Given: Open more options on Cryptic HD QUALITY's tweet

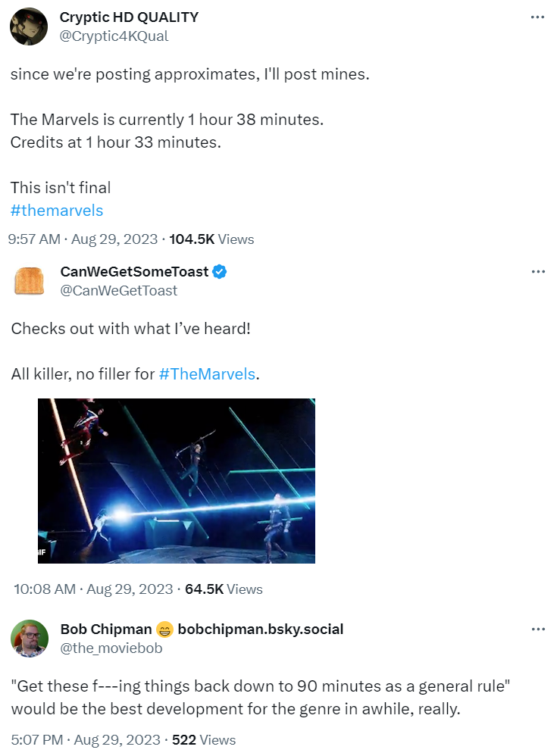Looking at the screenshot, I should (x=537, y=17).
